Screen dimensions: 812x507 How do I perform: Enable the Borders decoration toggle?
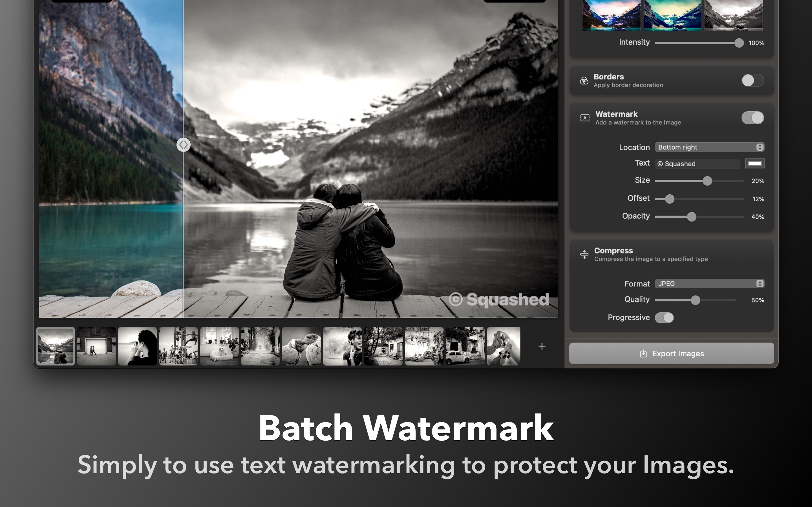pyautogui.click(x=752, y=81)
